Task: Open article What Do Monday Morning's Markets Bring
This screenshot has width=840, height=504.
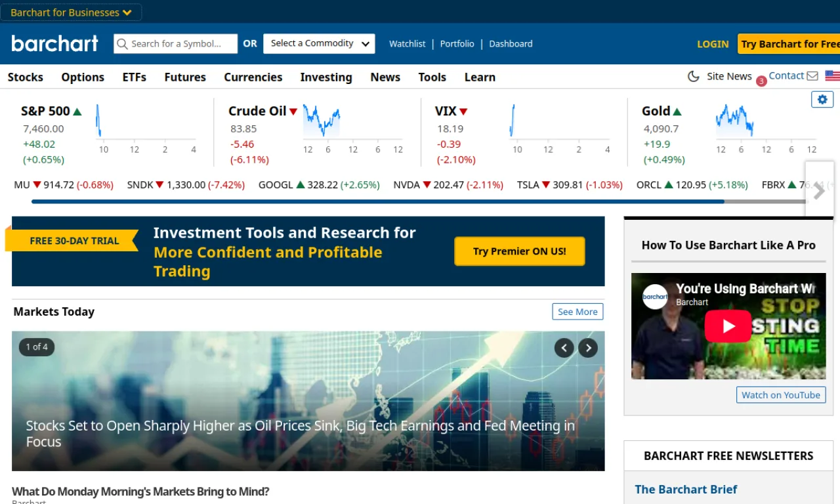Action: (140, 492)
